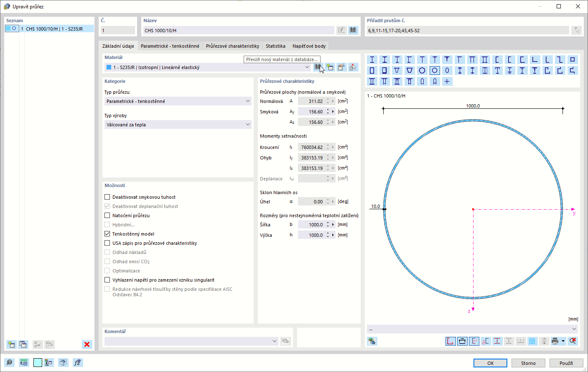Select the inverted triangle section shape
Viewport: 588px width, 372px height.
[x=397, y=70]
